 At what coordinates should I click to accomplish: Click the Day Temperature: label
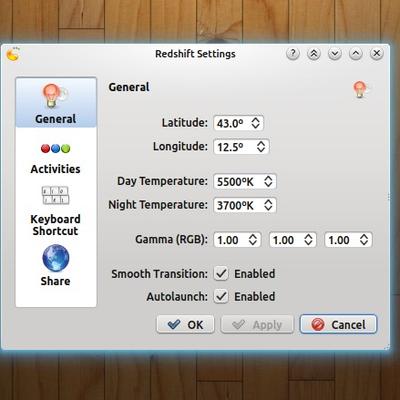162,181
